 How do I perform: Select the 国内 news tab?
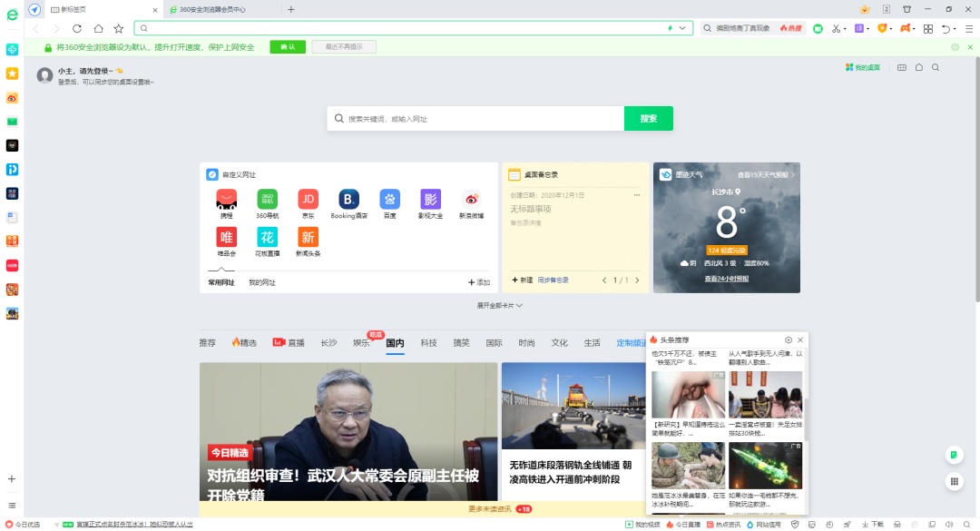pyautogui.click(x=395, y=343)
